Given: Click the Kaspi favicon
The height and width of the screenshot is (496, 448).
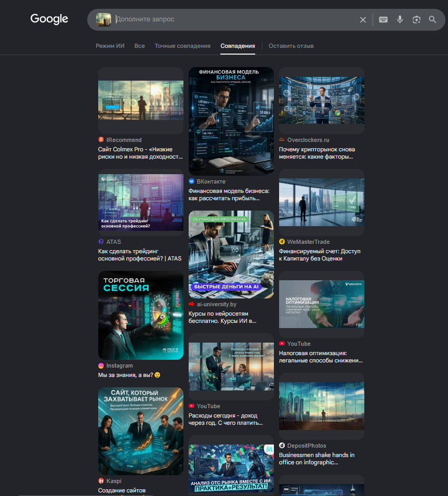Looking at the screenshot, I should pos(101,481).
